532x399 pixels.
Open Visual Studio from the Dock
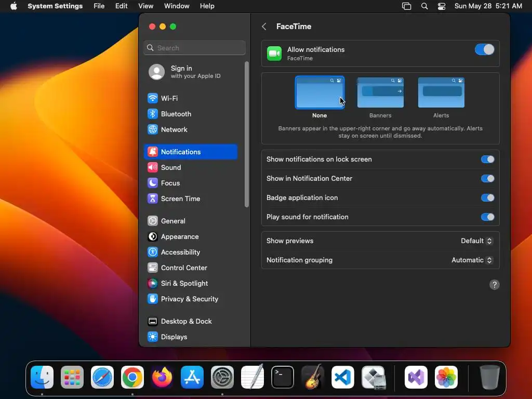(416, 377)
